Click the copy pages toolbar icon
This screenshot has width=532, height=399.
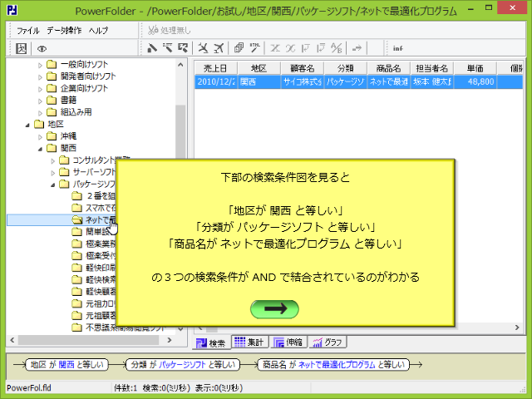point(239,48)
